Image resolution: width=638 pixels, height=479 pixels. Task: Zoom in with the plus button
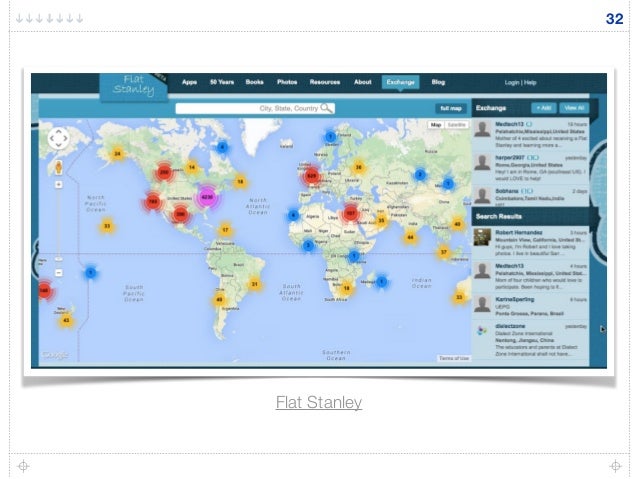pyautogui.click(x=59, y=185)
